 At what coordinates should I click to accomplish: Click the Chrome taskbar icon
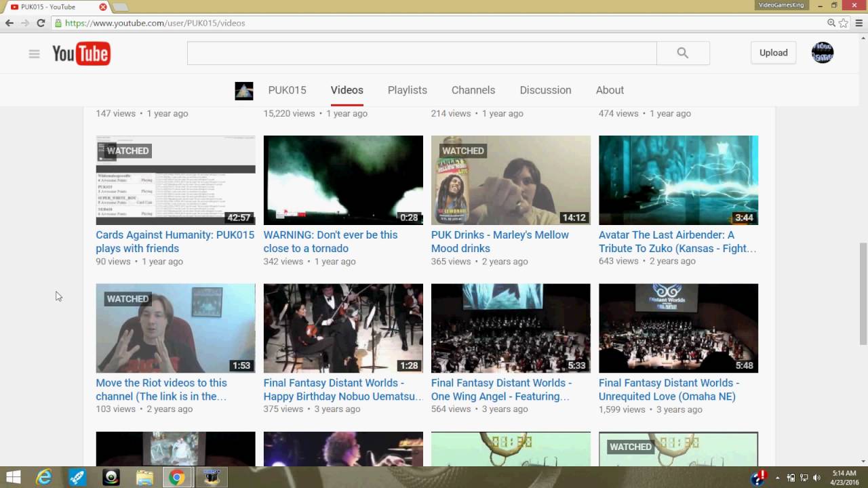click(177, 477)
